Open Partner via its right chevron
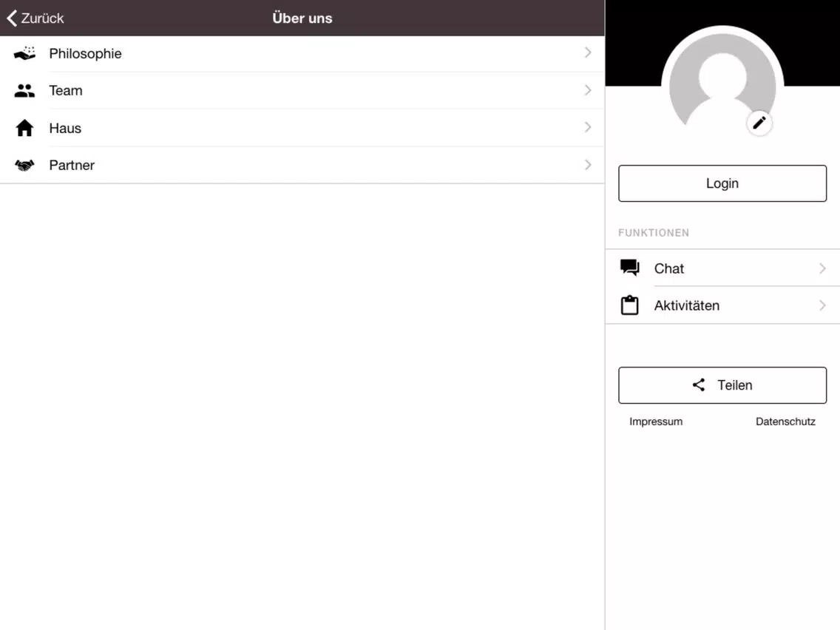This screenshot has height=630, width=840. (x=588, y=164)
